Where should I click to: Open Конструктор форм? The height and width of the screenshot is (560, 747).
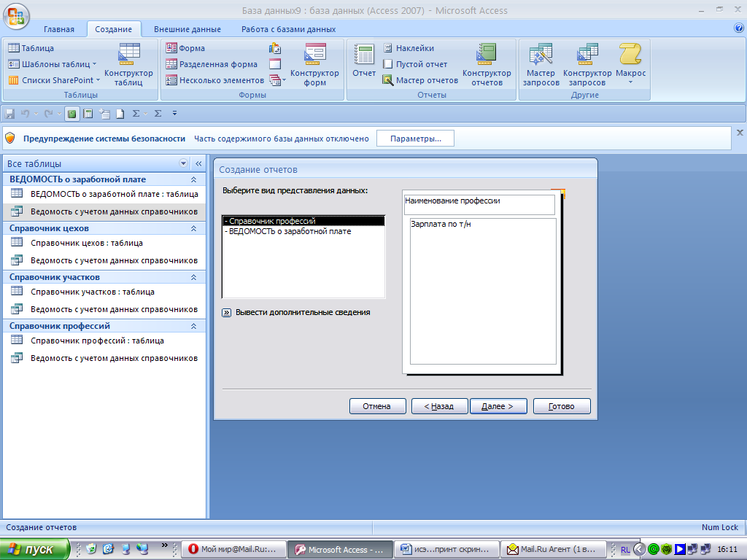click(314, 64)
